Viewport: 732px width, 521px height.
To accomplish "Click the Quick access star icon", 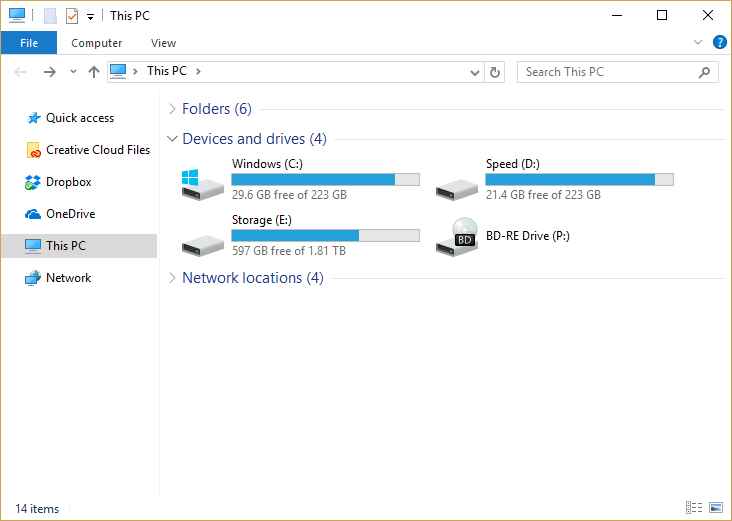I will (33, 118).
